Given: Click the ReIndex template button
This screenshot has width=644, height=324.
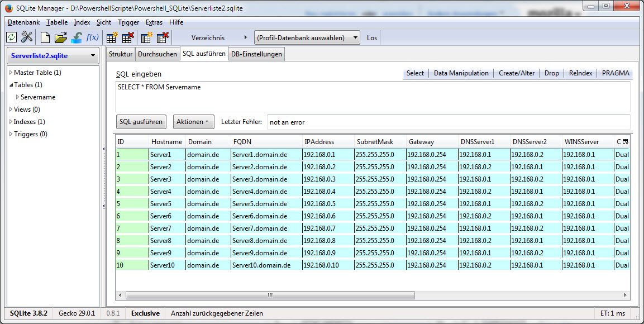Looking at the screenshot, I should pos(581,73).
